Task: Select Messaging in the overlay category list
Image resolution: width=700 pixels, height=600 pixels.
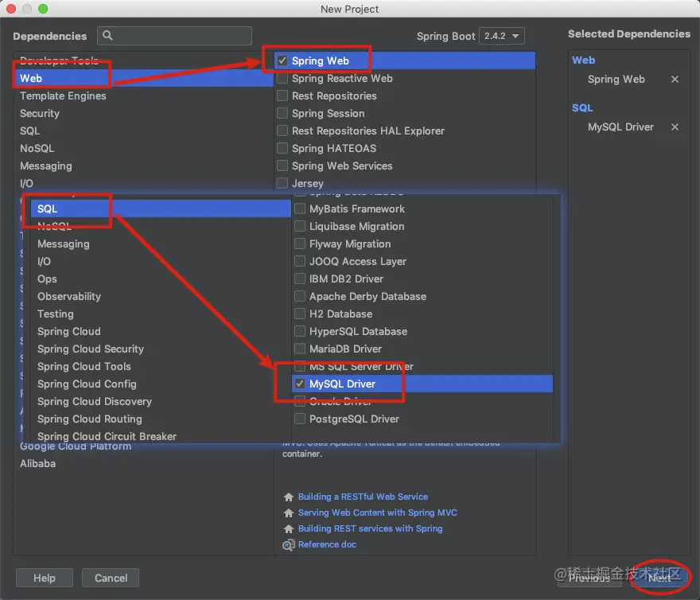Action: coord(64,244)
